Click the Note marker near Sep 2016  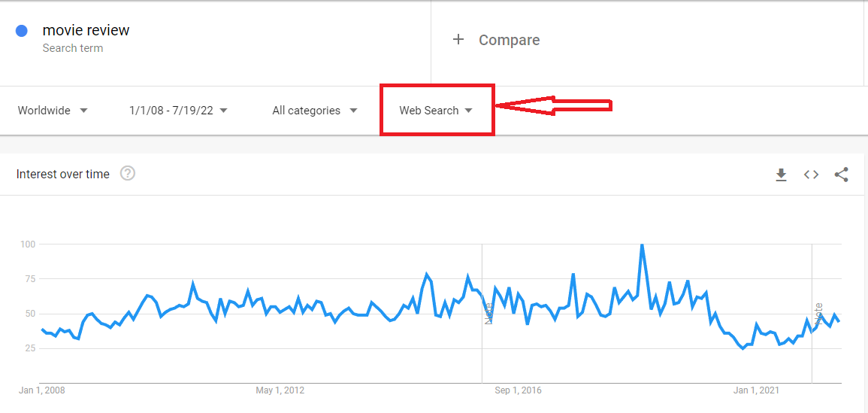pyautogui.click(x=488, y=313)
